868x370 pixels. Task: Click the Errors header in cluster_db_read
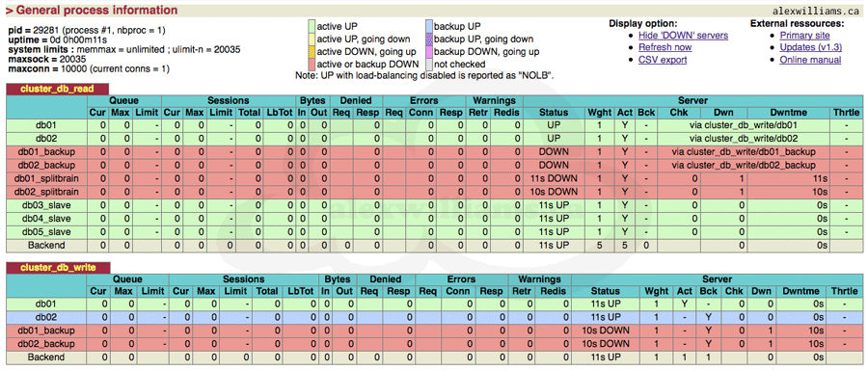[x=423, y=100]
